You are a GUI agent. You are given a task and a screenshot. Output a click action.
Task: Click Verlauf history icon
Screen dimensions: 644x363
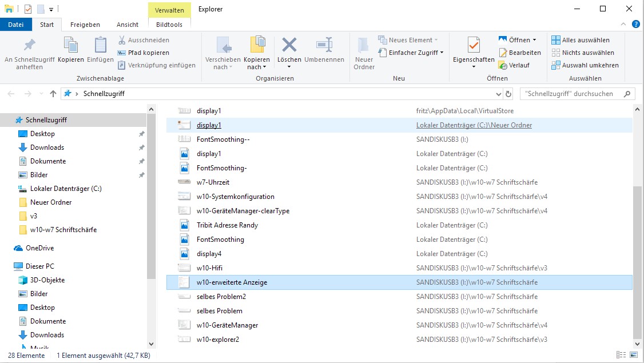pos(503,65)
